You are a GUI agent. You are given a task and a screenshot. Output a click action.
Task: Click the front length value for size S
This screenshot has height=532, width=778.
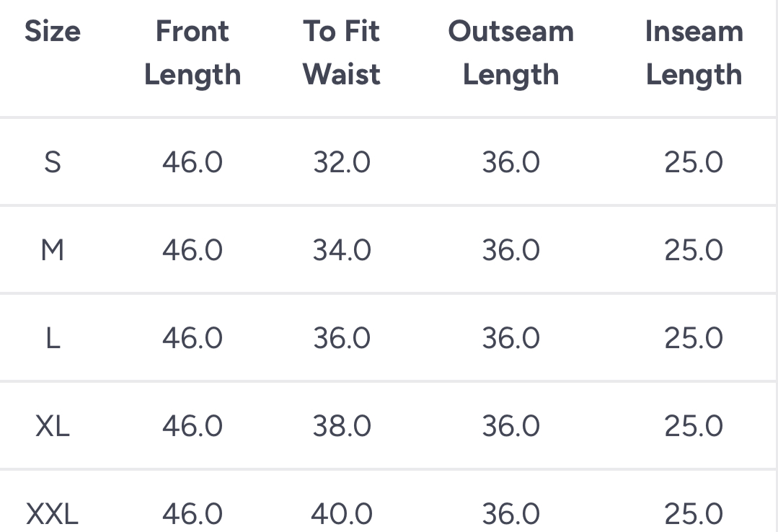[x=193, y=163]
